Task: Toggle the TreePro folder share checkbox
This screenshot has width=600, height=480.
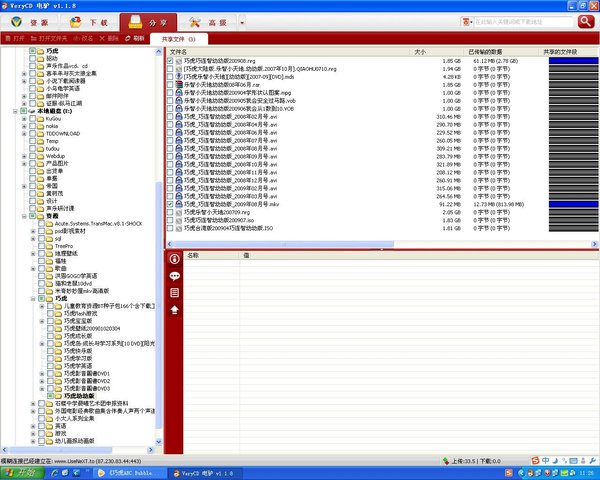Action: tap(41, 246)
